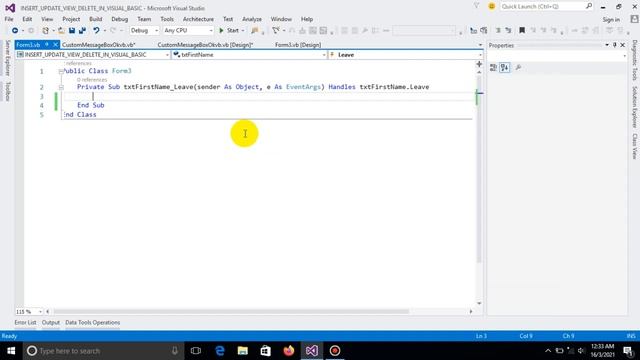Switch to CustomMessageBoxOkvb.vb [Design] tab
Screen dimensions: 640x360
(x=205, y=45)
